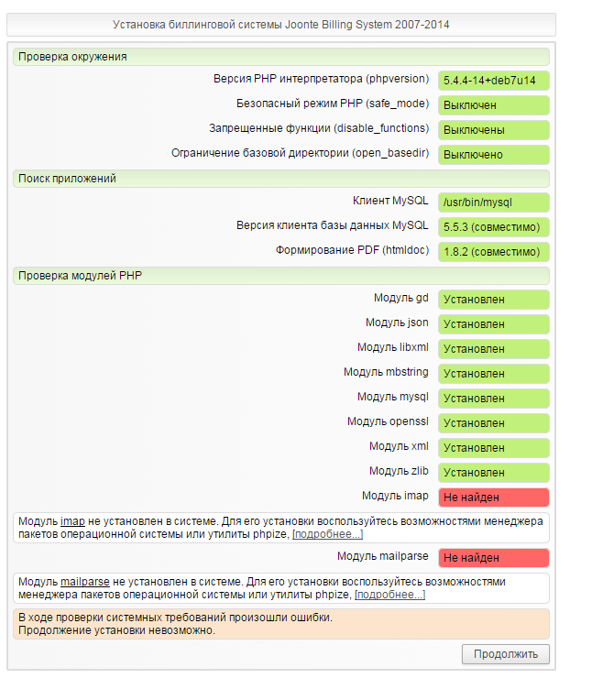Screen dimensions: 614x700
Task: Click MySQL client version "5.5.3 (совместимо)"
Action: pyautogui.click(x=493, y=227)
